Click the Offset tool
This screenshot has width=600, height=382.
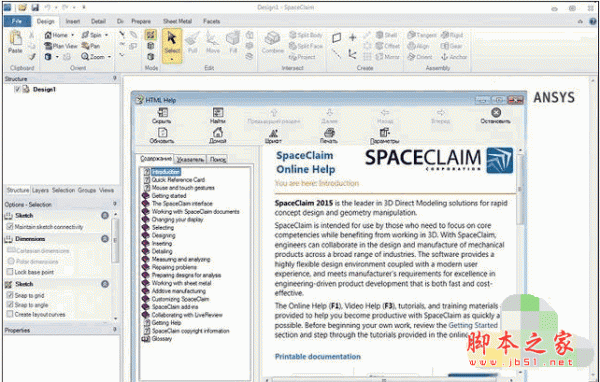387,46
